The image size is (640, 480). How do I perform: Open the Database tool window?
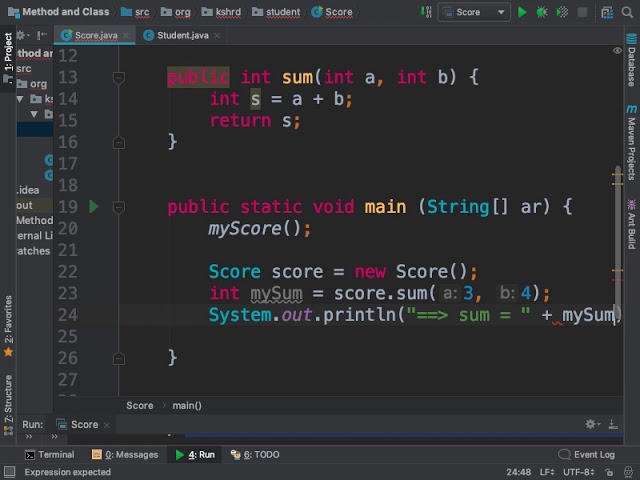631,60
